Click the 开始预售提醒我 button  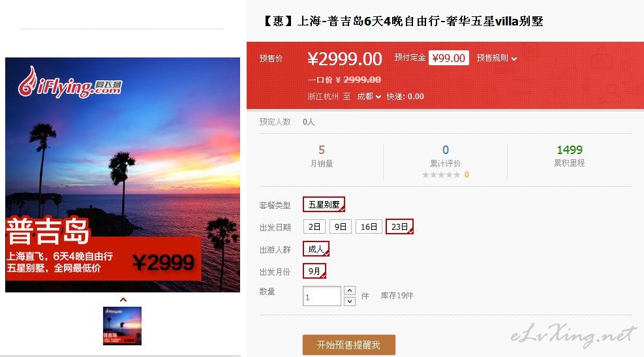pos(348,345)
